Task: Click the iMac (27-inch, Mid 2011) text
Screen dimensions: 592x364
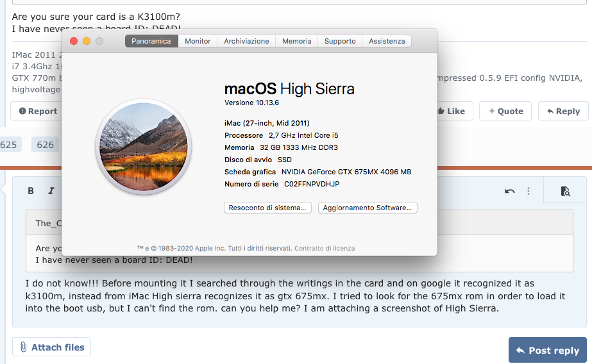Action: (267, 123)
